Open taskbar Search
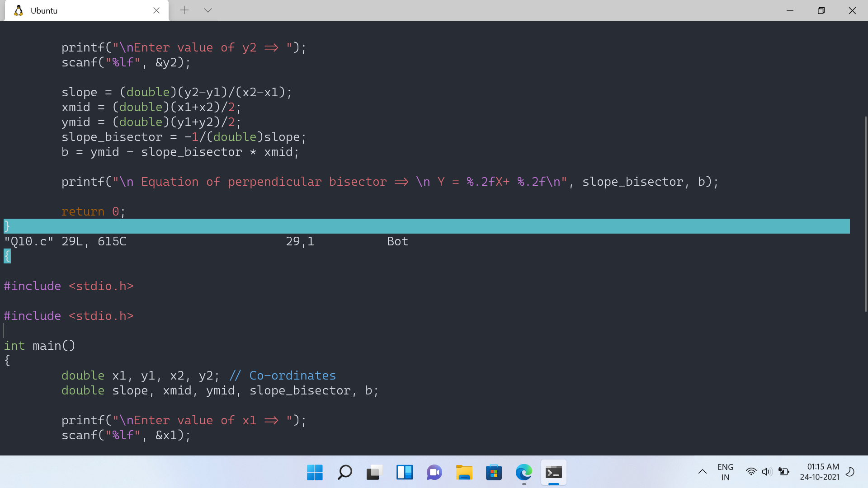The width and height of the screenshot is (868, 488). 344,473
